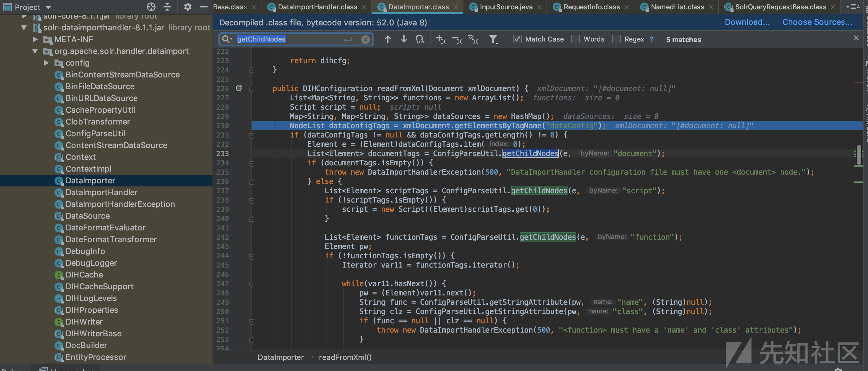
Task: Collapse solr-dataimporthandler-8.1.1.jar node
Action: (x=24, y=28)
